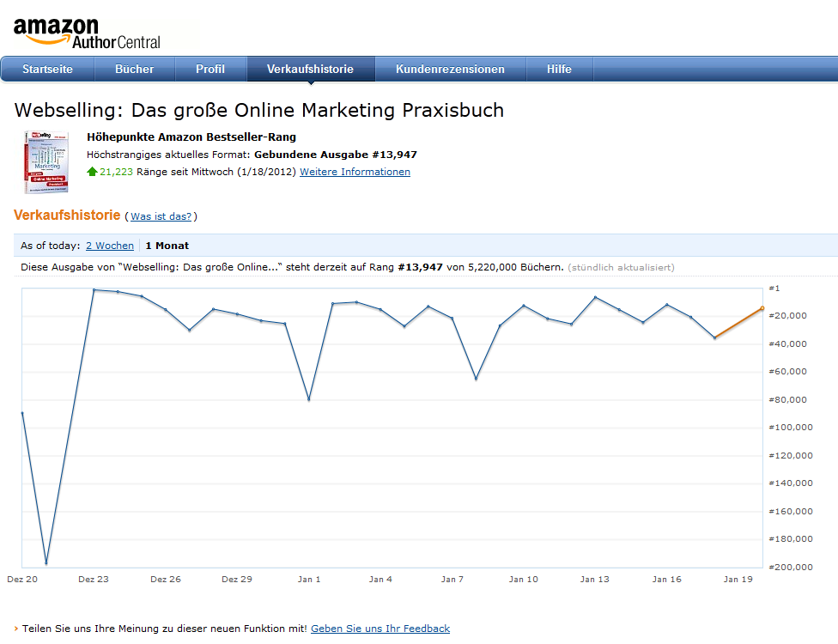Open the Weitere Informationen link

pyautogui.click(x=355, y=172)
